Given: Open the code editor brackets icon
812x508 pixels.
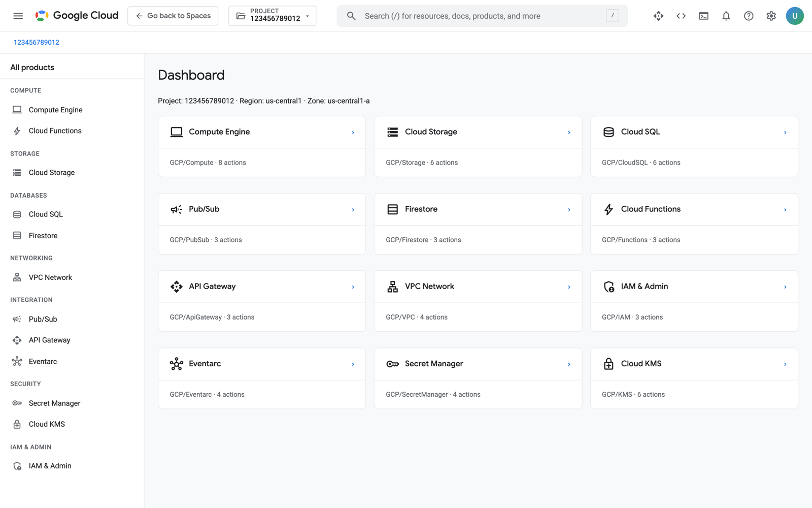Looking at the screenshot, I should point(681,16).
